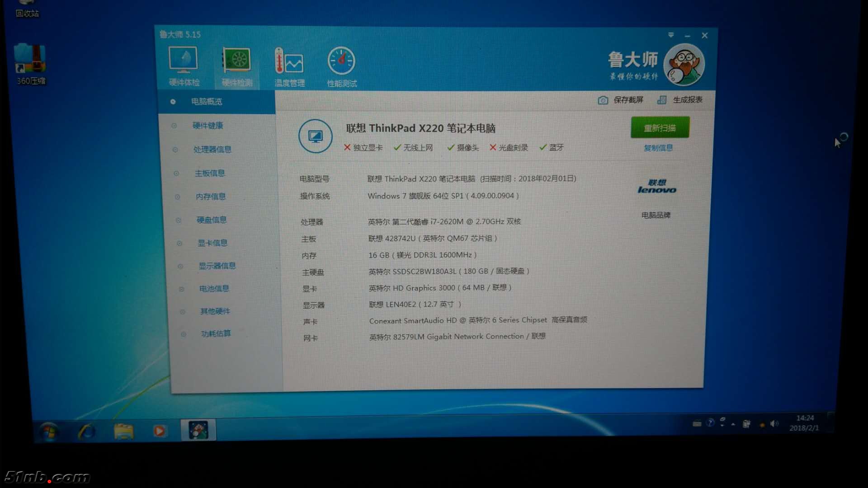The width and height of the screenshot is (868, 488).
Task: Open 内存信息 sidebar item
Action: coord(210,197)
